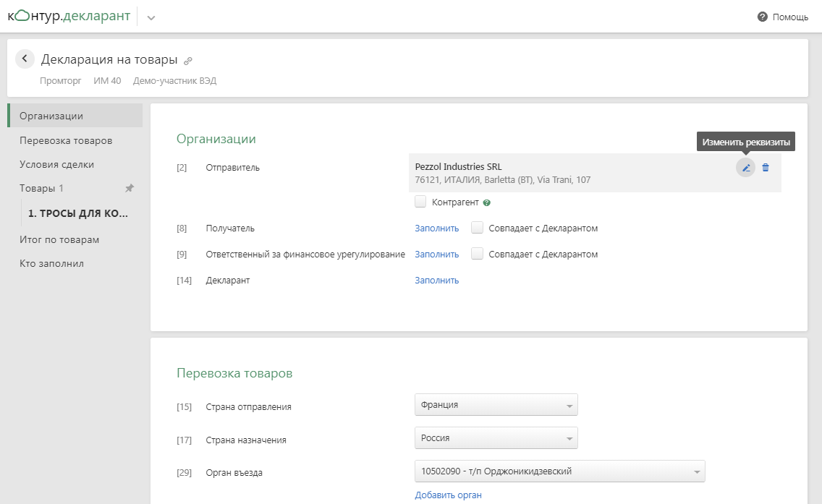This screenshot has width=822, height=504.
Task: Click the Pezzol Industries SRL sender name
Action: [x=458, y=166]
